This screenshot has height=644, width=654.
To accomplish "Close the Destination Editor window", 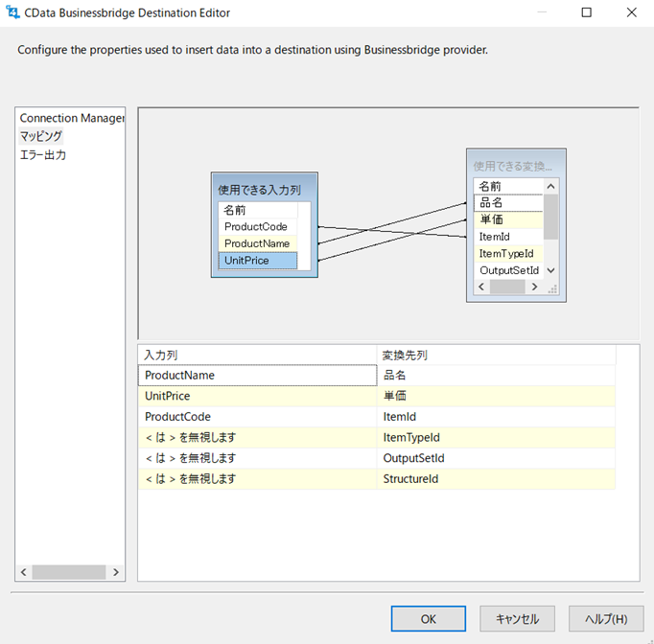I will (632, 12).
